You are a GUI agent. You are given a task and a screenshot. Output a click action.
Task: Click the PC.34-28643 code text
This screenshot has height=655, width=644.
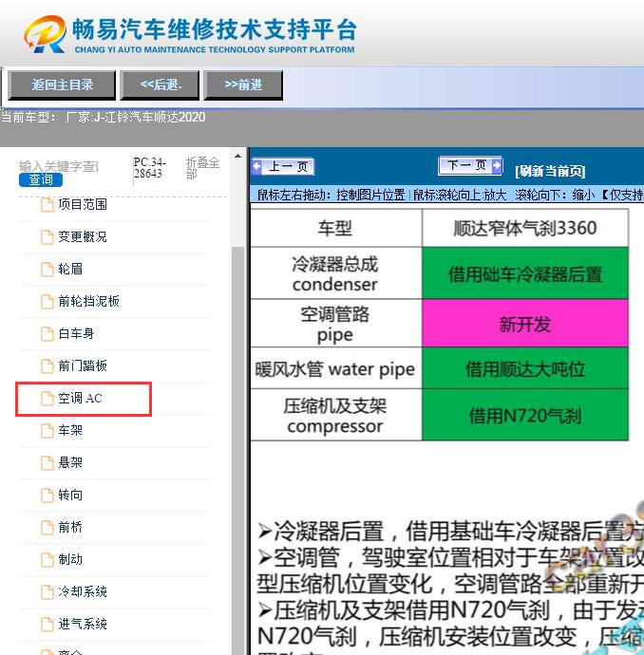pyautogui.click(x=150, y=167)
